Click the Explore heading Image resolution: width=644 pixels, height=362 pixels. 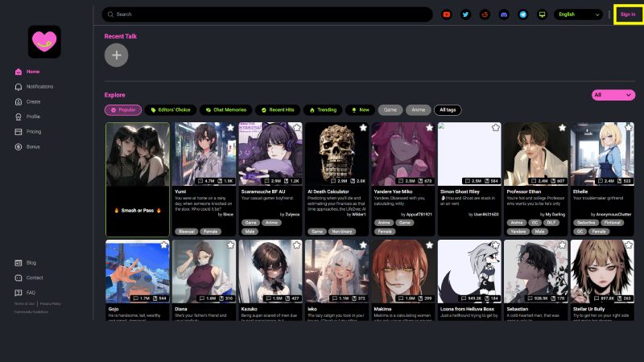coord(114,95)
